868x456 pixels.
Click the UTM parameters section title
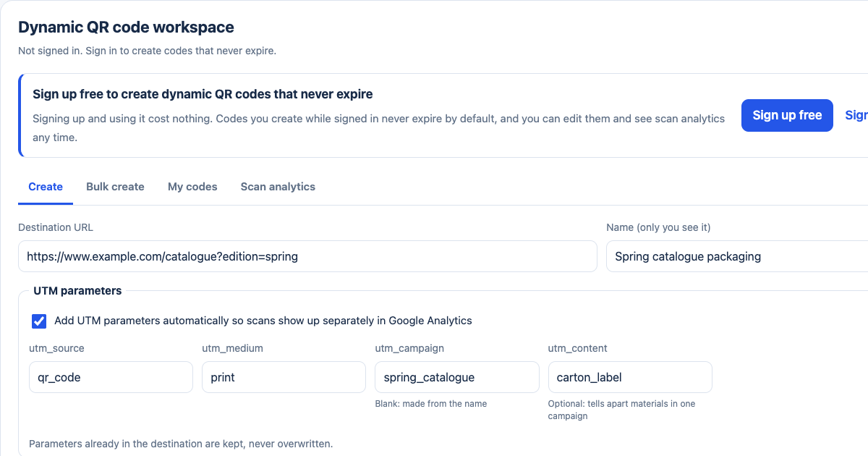pyautogui.click(x=77, y=291)
